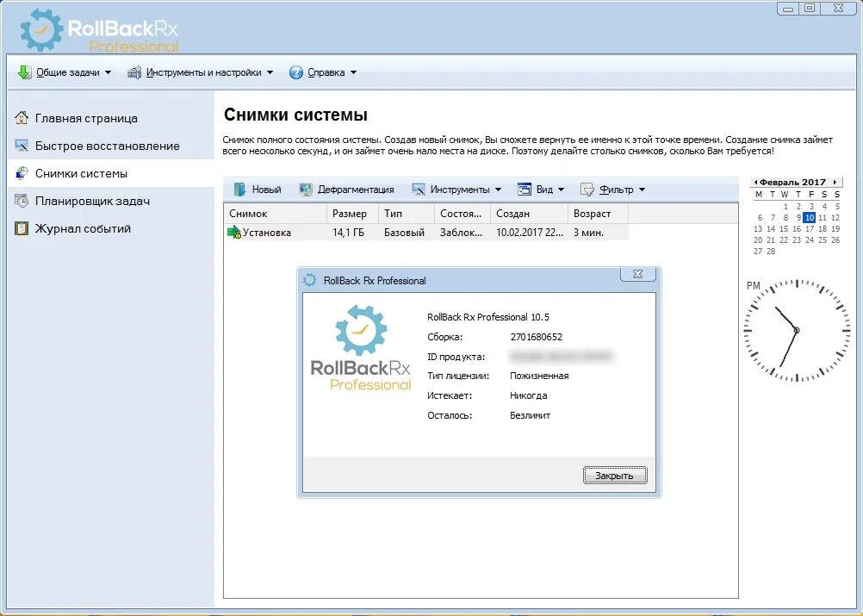Click the Вид window icon
The image size is (863, 616).
click(524, 190)
